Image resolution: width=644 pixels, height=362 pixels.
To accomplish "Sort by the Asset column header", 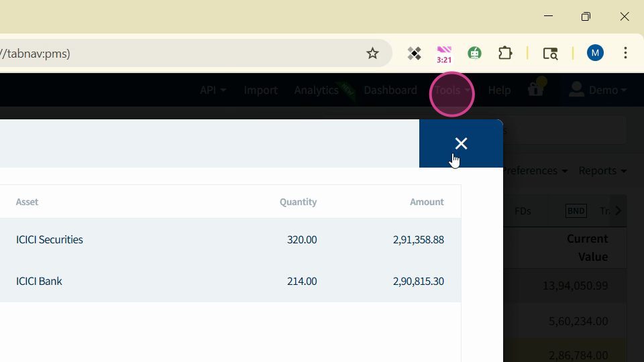I will tap(27, 202).
